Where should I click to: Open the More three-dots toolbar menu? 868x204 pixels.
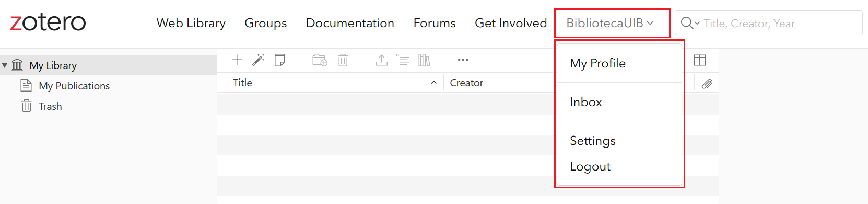[x=463, y=60]
